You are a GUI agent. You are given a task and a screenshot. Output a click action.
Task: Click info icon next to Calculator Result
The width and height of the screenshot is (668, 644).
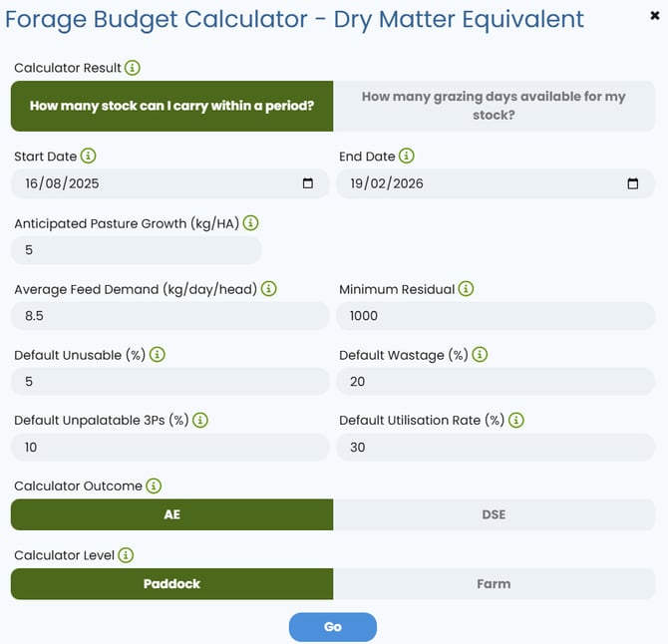pyautogui.click(x=132, y=68)
